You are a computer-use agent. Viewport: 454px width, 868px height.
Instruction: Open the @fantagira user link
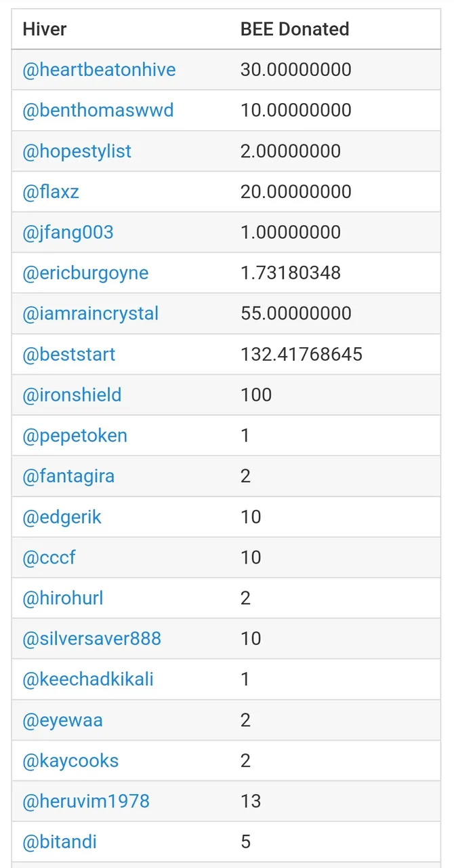pyautogui.click(x=68, y=476)
